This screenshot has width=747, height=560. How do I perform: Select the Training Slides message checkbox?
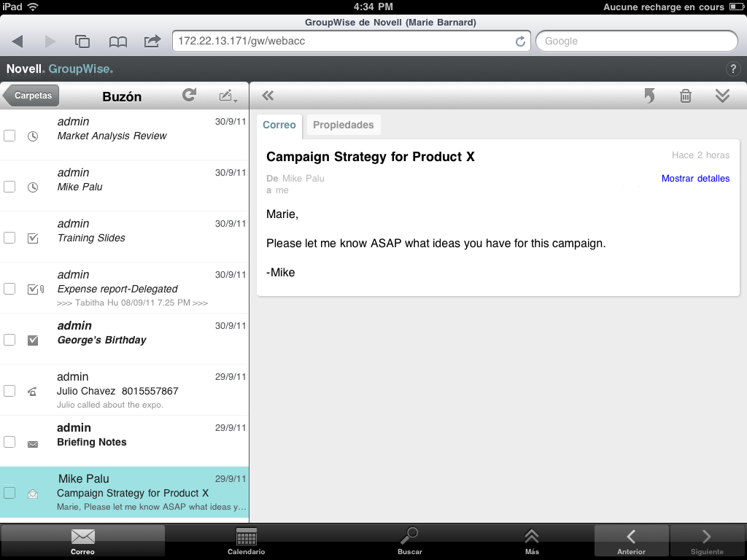(9, 238)
